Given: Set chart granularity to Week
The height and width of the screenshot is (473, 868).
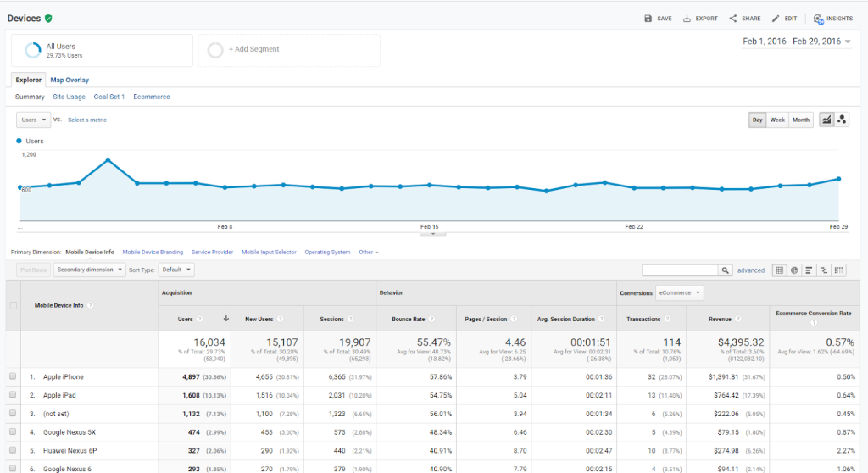Looking at the screenshot, I should click(x=777, y=120).
